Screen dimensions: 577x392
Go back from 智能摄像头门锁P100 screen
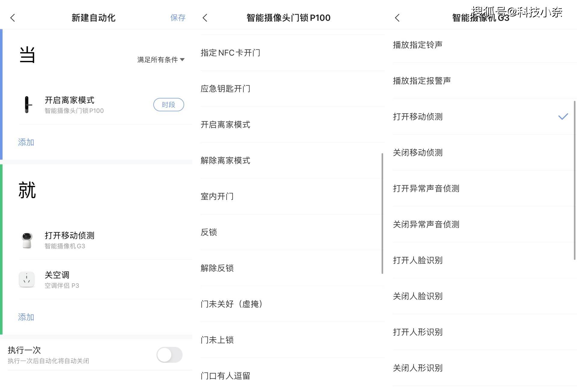pyautogui.click(x=205, y=18)
